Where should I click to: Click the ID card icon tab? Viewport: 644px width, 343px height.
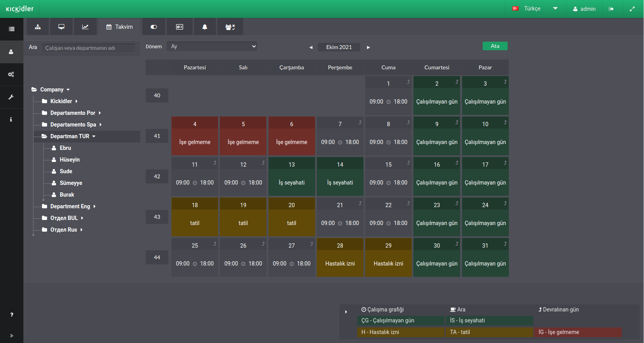click(x=180, y=27)
